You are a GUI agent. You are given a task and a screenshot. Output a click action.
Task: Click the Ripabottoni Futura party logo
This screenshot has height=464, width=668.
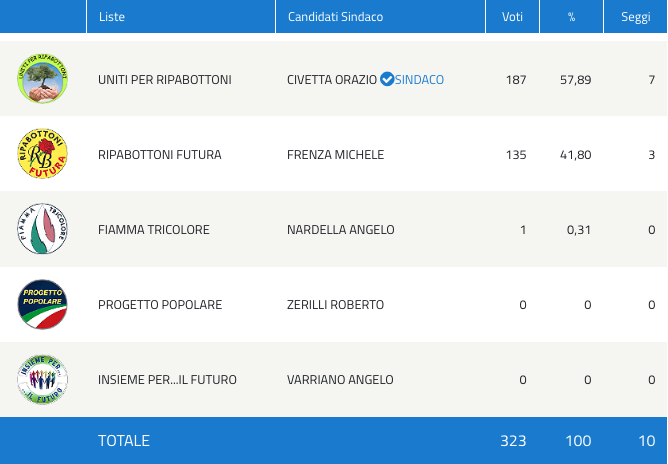pyautogui.click(x=43, y=155)
